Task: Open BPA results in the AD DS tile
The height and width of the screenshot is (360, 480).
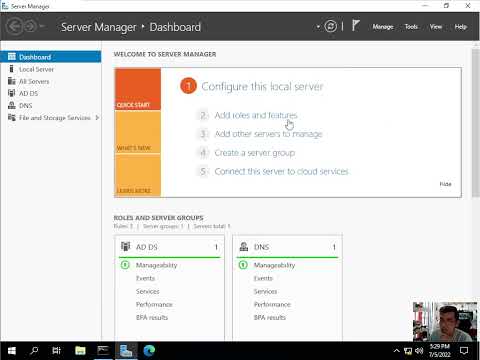Action: (152, 317)
